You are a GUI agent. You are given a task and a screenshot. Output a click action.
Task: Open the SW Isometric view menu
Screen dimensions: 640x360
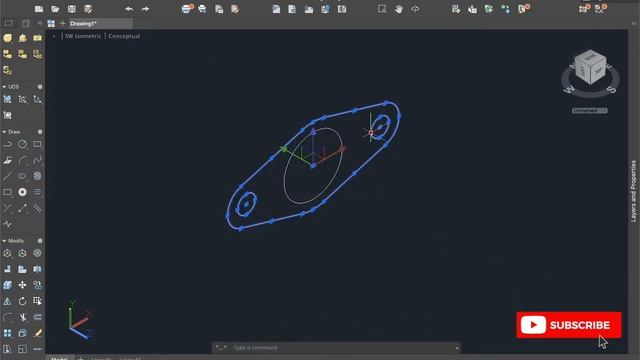coord(83,36)
